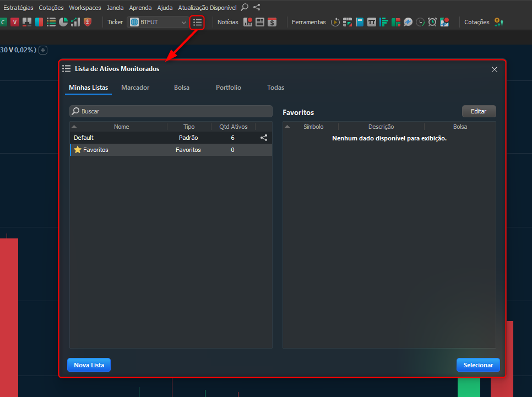Image resolution: width=532 pixels, height=397 pixels.
Task: Open the Ajuda menu
Action: (x=165, y=8)
